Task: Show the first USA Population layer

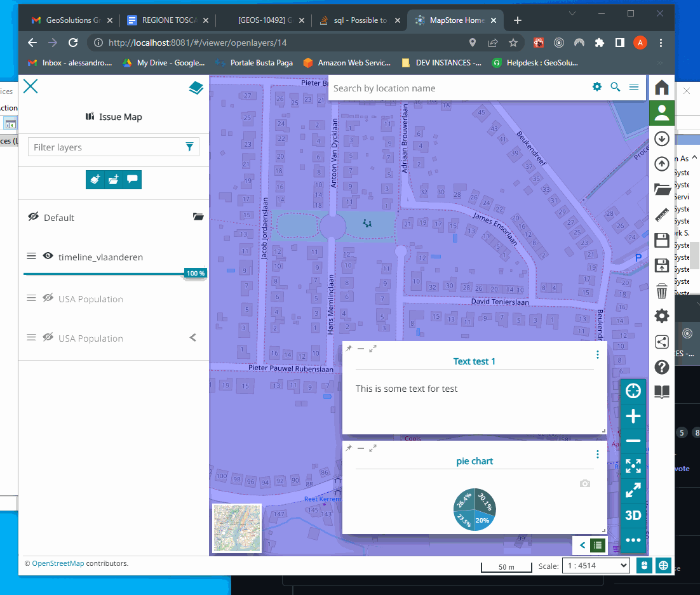Action: (x=48, y=298)
